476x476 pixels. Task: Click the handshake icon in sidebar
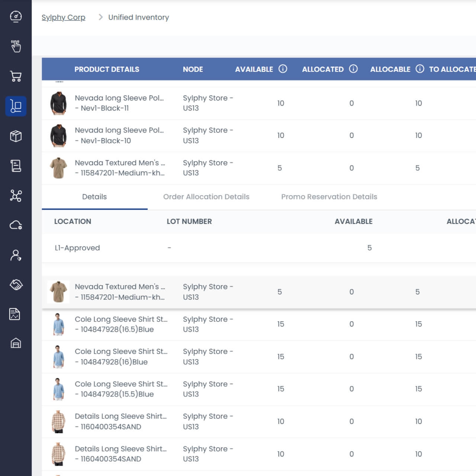(16, 285)
